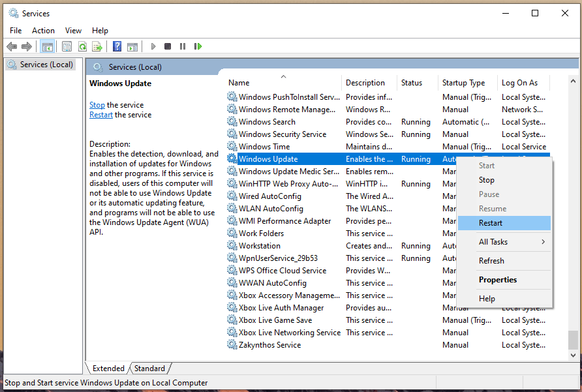Sort by the Startup Type column header
Viewport: 582px width, 392px height.
pos(467,83)
